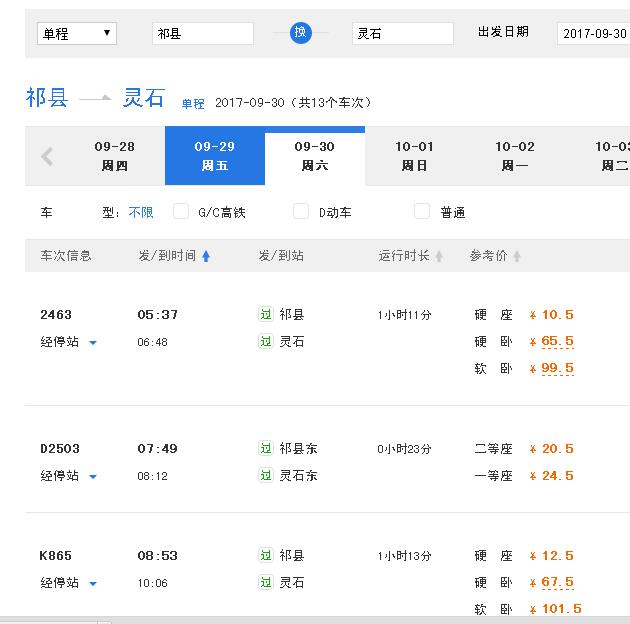Screen dimensions: 630x624
Task: Select the 09-28 周四 date tab
Action: tap(115, 156)
